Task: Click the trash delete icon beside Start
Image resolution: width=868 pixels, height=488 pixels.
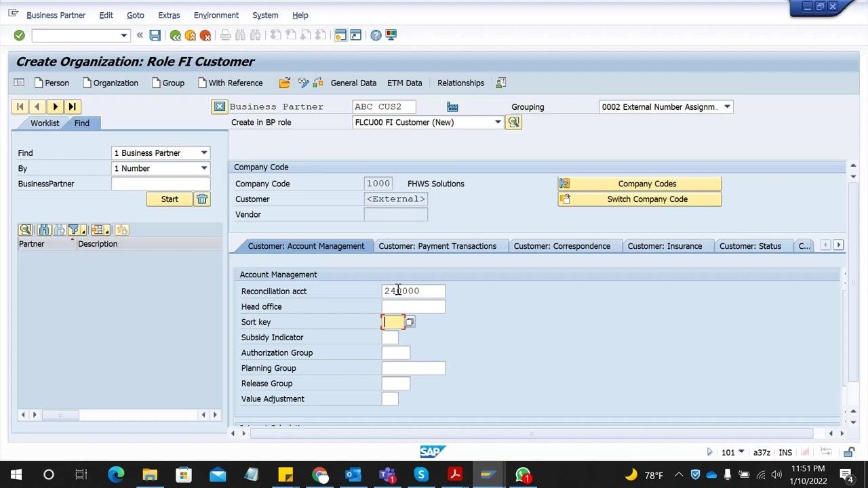Action: (202, 199)
